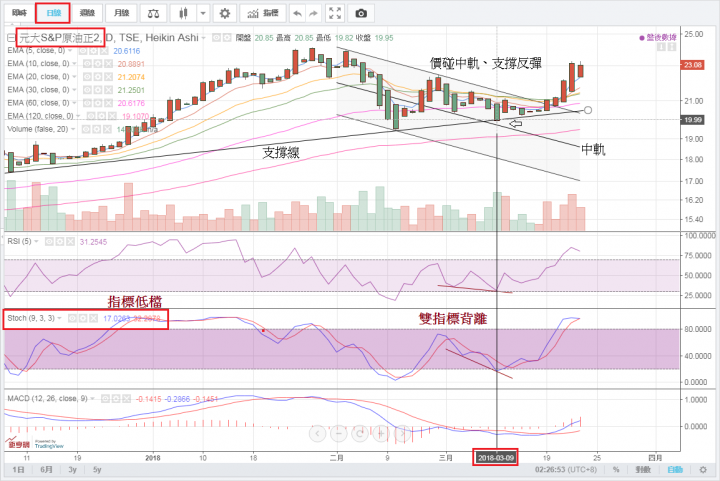Expand the chart style dropdown arrow

pos(203,13)
